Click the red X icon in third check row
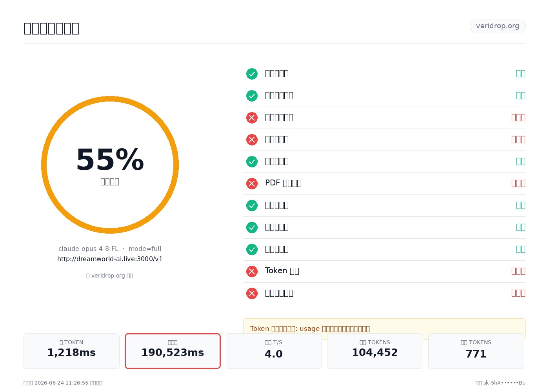This screenshot has width=549, height=392. pyautogui.click(x=252, y=118)
